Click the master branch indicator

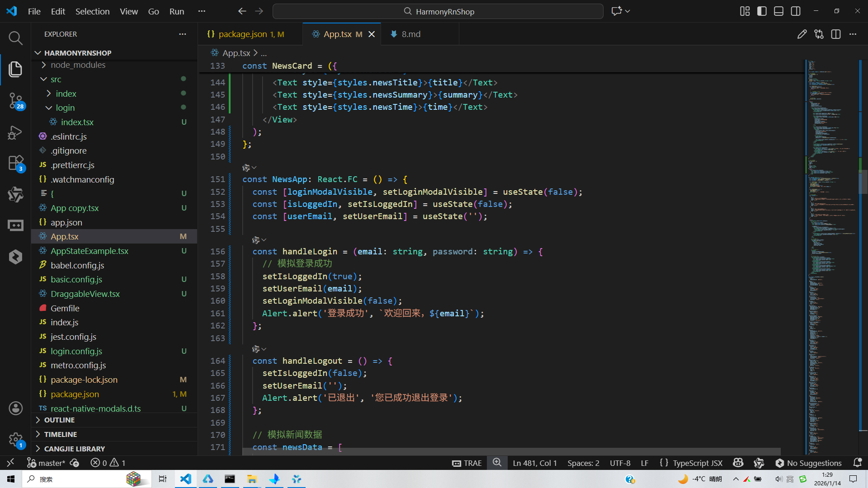point(47,463)
